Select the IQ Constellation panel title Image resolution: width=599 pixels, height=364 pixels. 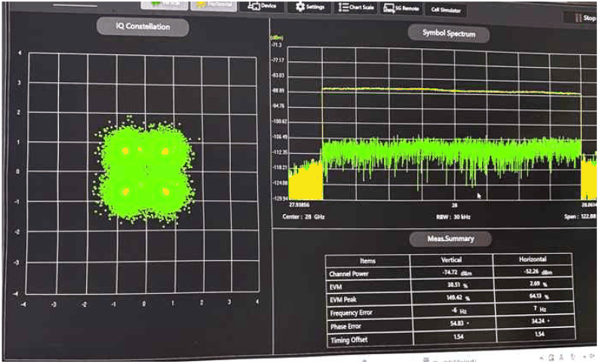coord(143,26)
